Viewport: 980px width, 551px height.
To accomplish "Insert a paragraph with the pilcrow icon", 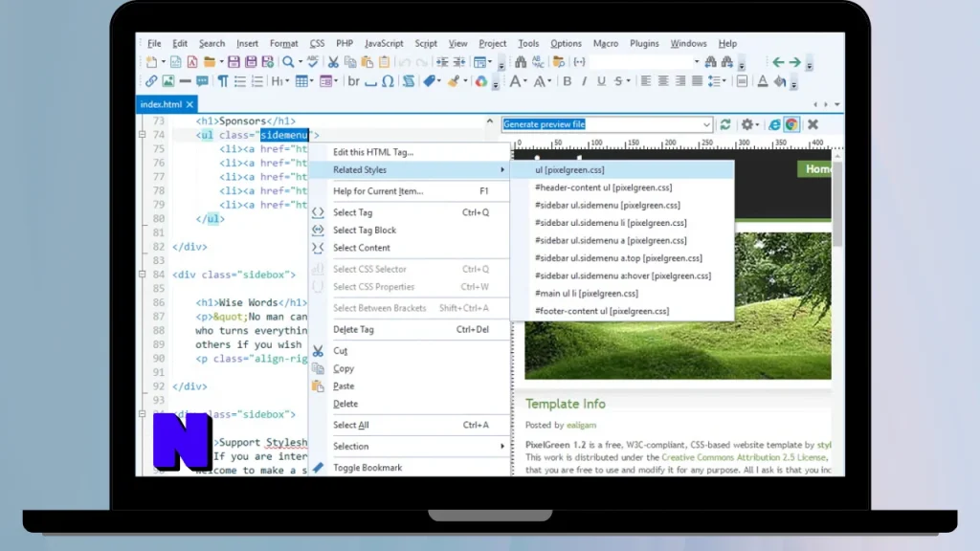I will 222,81.
